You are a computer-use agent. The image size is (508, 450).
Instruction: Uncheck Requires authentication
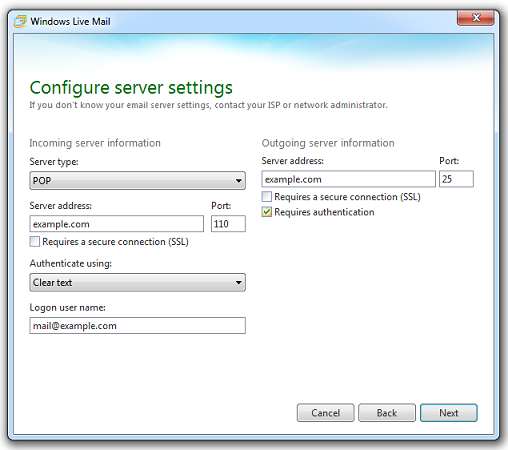[267, 212]
